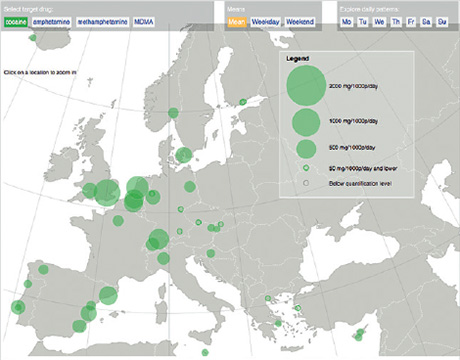The image size is (460, 360).
Task: Switch to Weekday means
Action: pos(265,22)
